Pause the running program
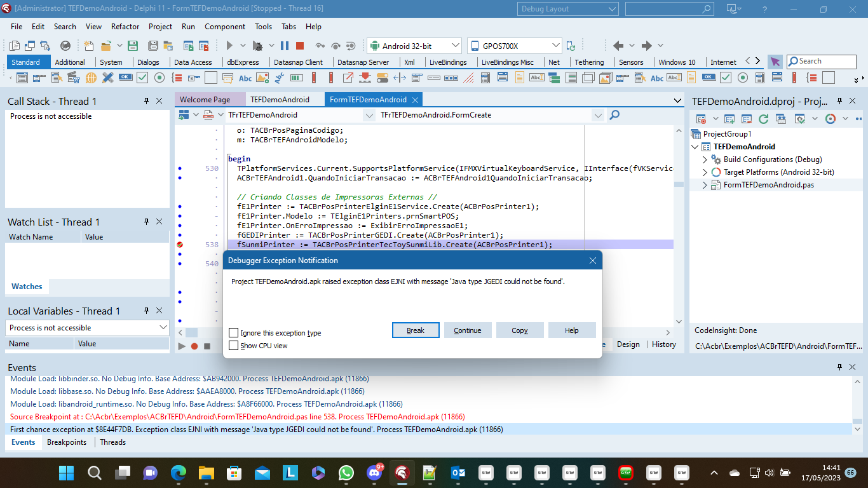 (285, 46)
